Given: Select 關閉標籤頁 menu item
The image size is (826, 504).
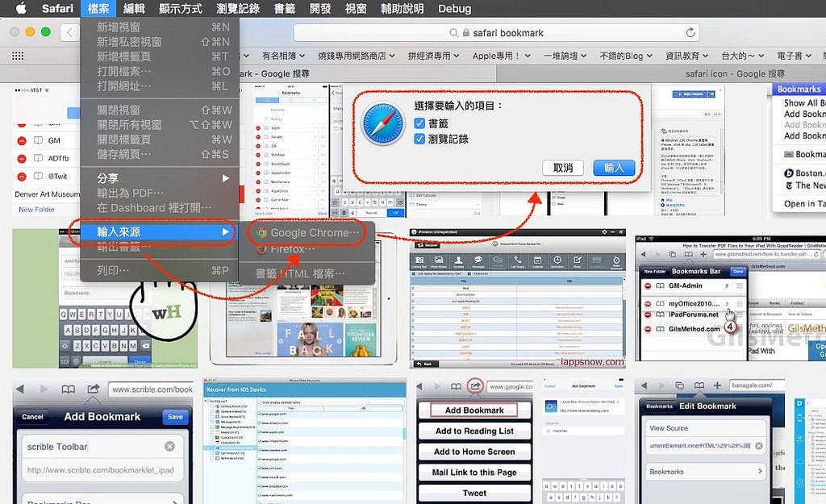Looking at the screenshot, I should (x=160, y=140).
